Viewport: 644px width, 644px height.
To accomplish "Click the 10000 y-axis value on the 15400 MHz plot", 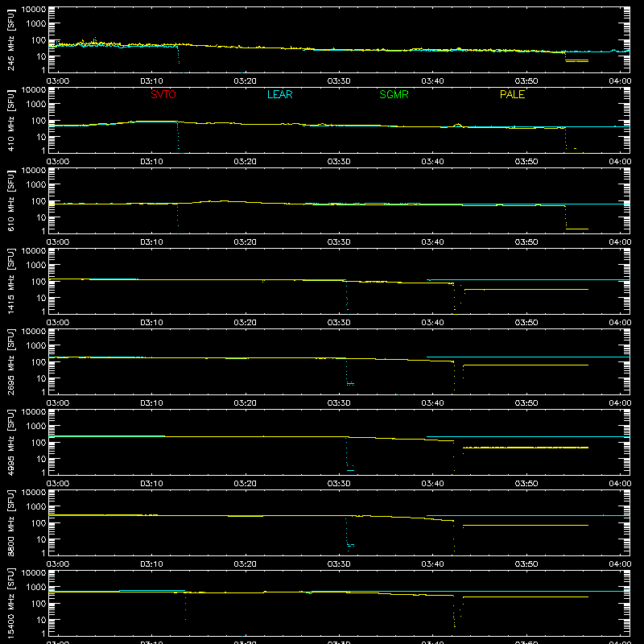I will pos(34,573).
